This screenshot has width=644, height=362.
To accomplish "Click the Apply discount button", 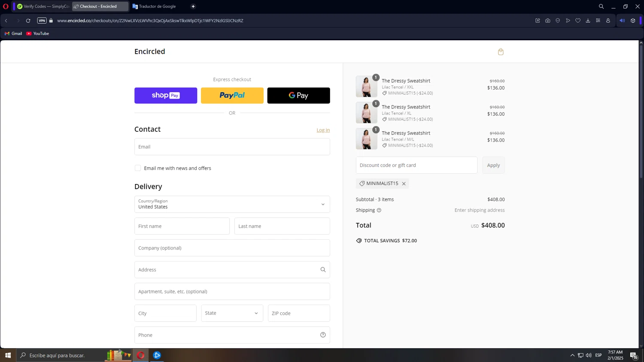I will tap(493, 165).
